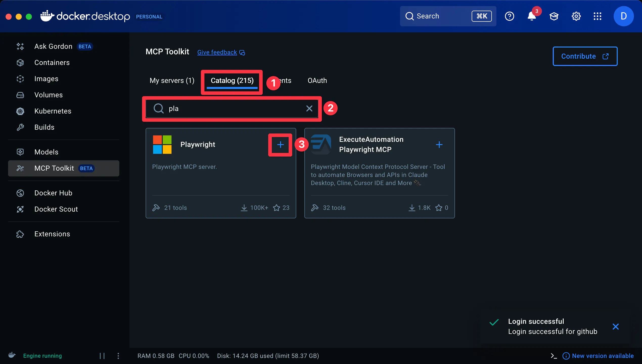Click the 32 tools label
Screen dimensions: 642x364
pos(334,208)
